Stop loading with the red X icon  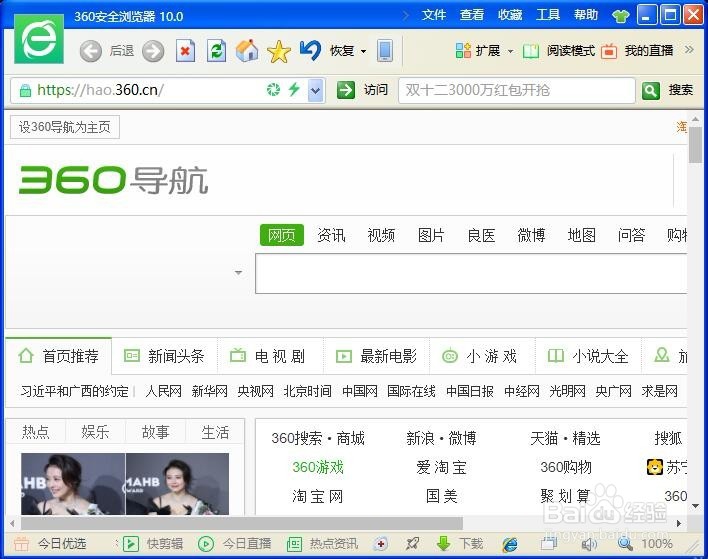(x=185, y=51)
